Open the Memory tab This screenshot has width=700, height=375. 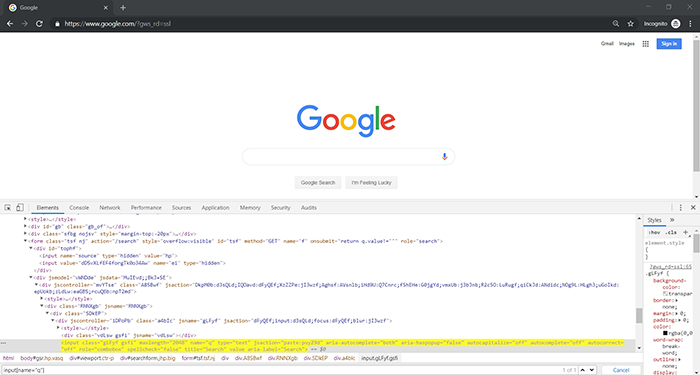[x=250, y=208]
